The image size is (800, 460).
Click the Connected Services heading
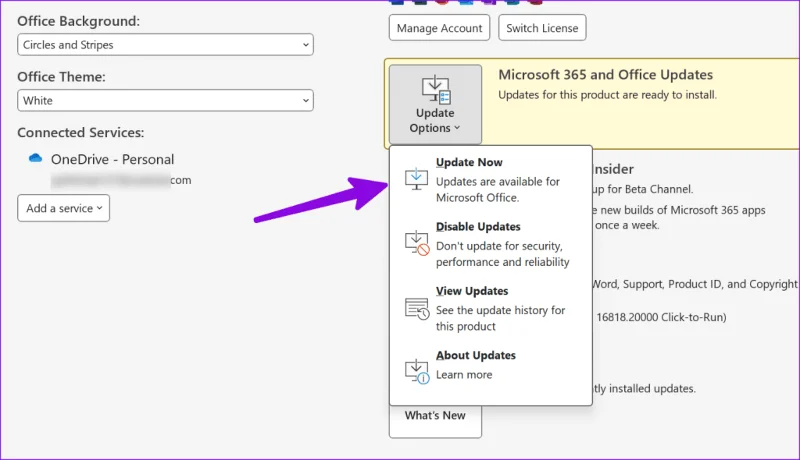tap(81, 133)
